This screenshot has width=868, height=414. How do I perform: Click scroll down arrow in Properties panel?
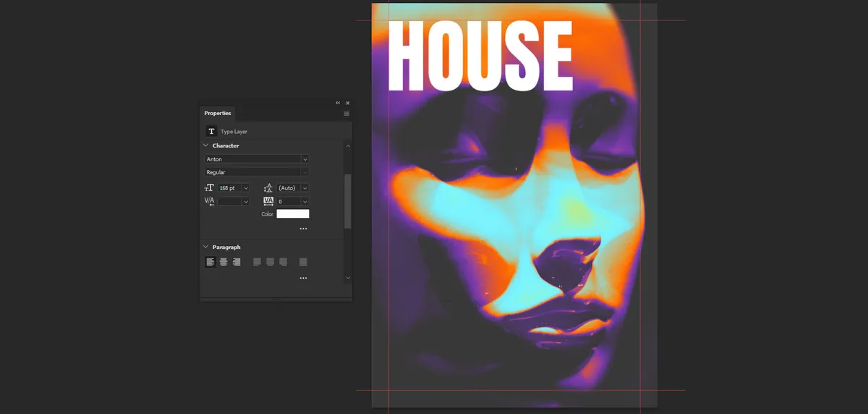coord(348,277)
